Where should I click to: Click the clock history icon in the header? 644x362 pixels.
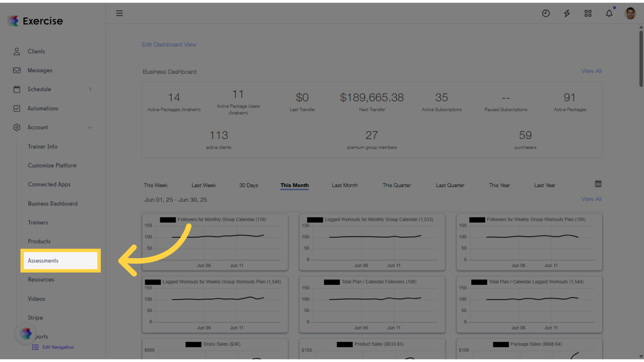[545, 13]
